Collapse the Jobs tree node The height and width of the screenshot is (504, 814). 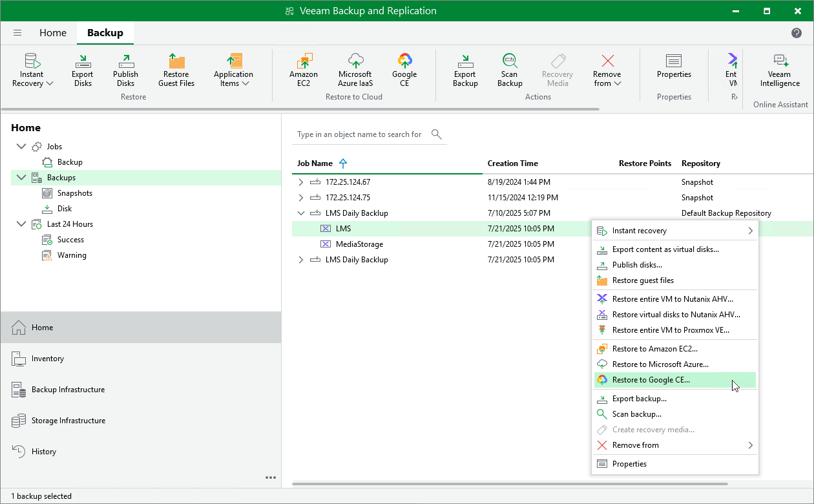[x=21, y=147]
